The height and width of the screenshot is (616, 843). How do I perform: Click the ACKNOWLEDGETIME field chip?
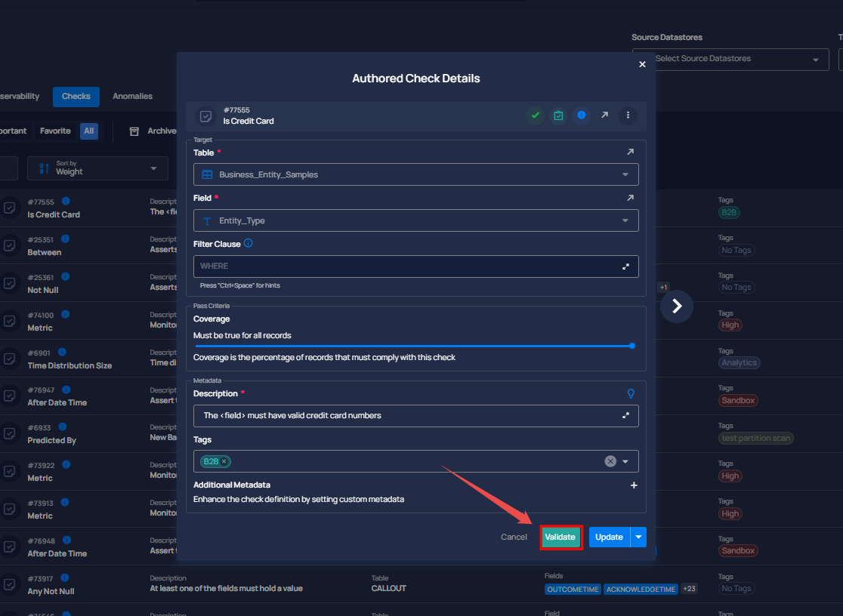click(x=641, y=589)
